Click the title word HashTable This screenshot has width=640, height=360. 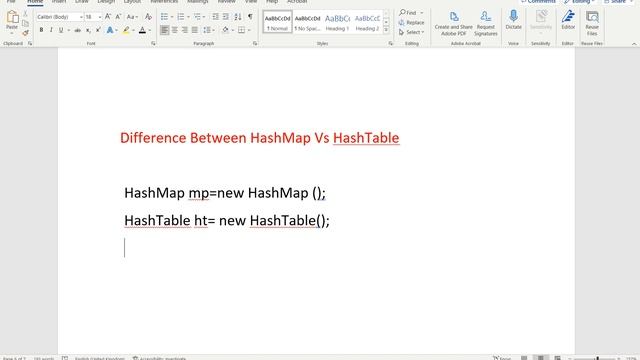click(x=366, y=138)
